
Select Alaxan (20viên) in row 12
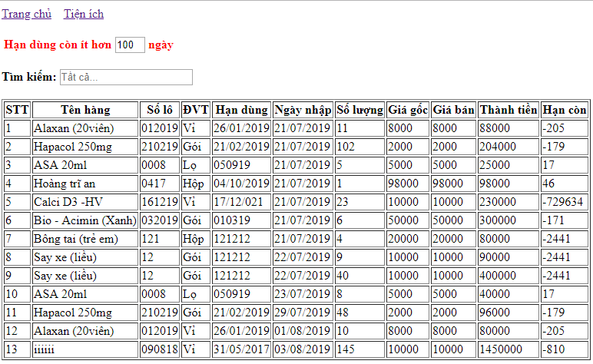(85, 331)
